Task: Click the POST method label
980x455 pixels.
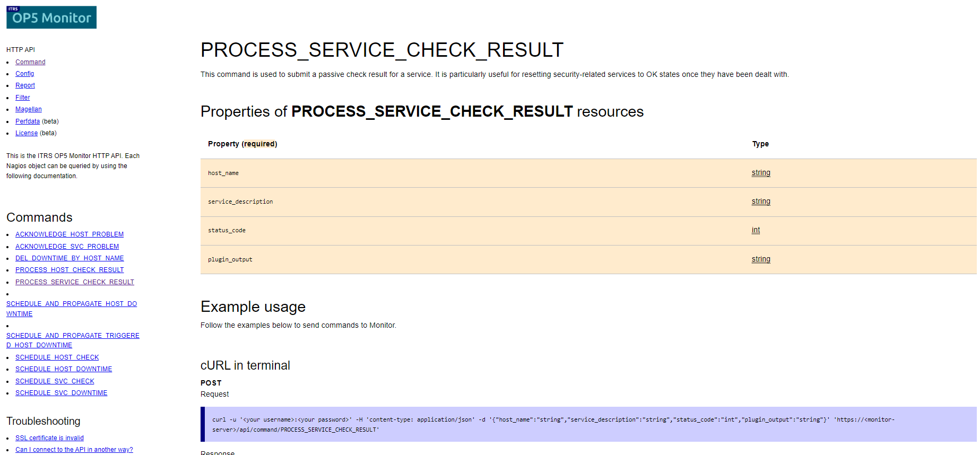Action: tap(211, 383)
